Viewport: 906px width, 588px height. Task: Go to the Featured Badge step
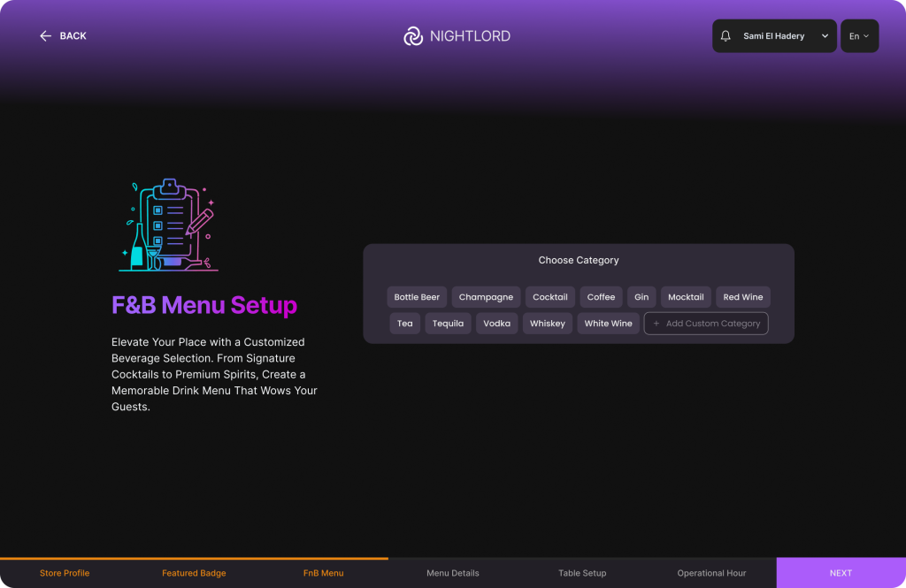pyautogui.click(x=194, y=573)
